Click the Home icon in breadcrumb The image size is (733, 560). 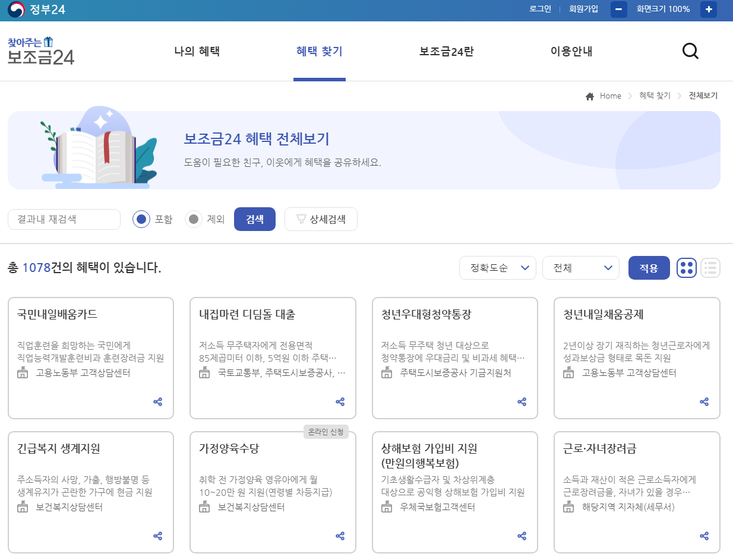click(x=590, y=96)
